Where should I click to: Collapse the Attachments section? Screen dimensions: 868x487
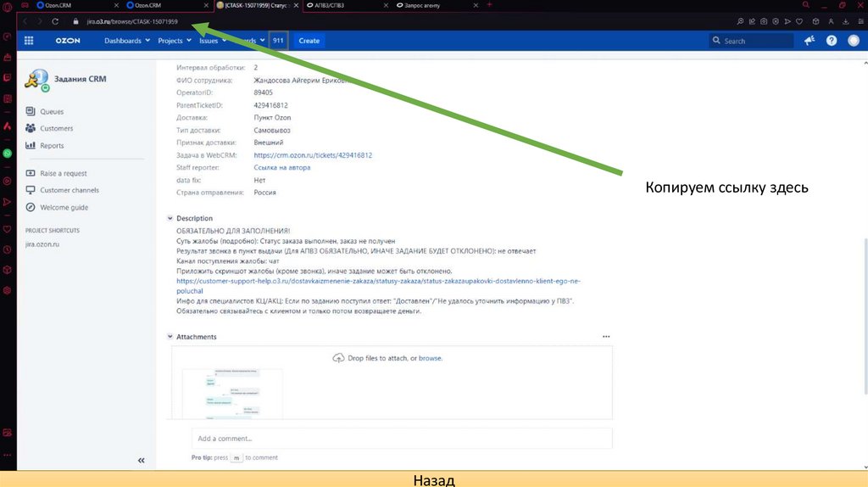click(170, 336)
